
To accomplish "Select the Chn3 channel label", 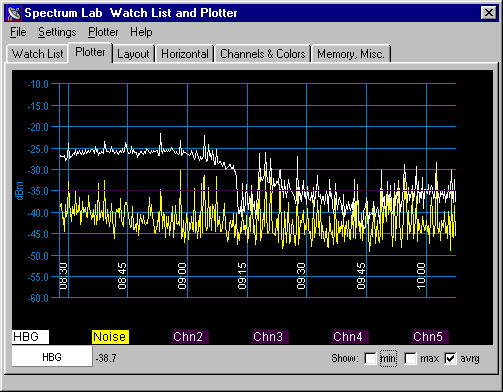I will click(270, 337).
